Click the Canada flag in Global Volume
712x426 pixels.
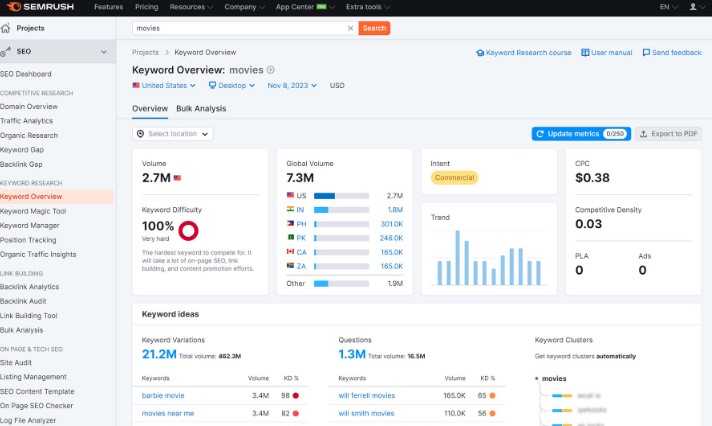290,252
